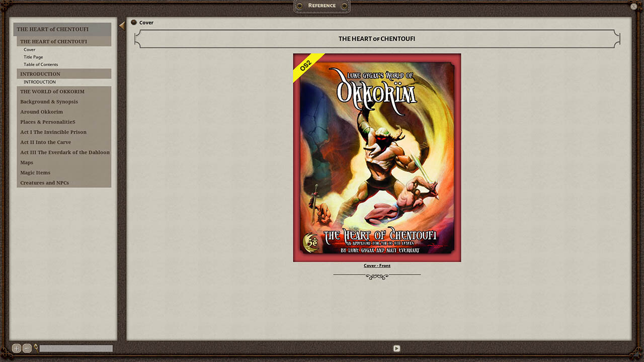This screenshot has width=644, height=362.
Task: Expand Act I The Invincible Prison
Action: tap(64, 132)
